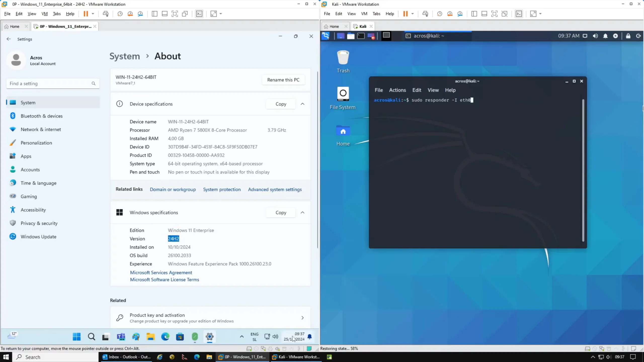The image size is (644, 362).
Task: Take a snapshot of the Windows VM
Action: tap(120, 14)
